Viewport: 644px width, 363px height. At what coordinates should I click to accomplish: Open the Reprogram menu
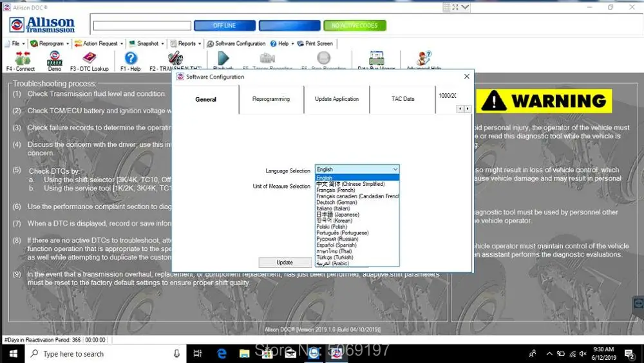50,43
